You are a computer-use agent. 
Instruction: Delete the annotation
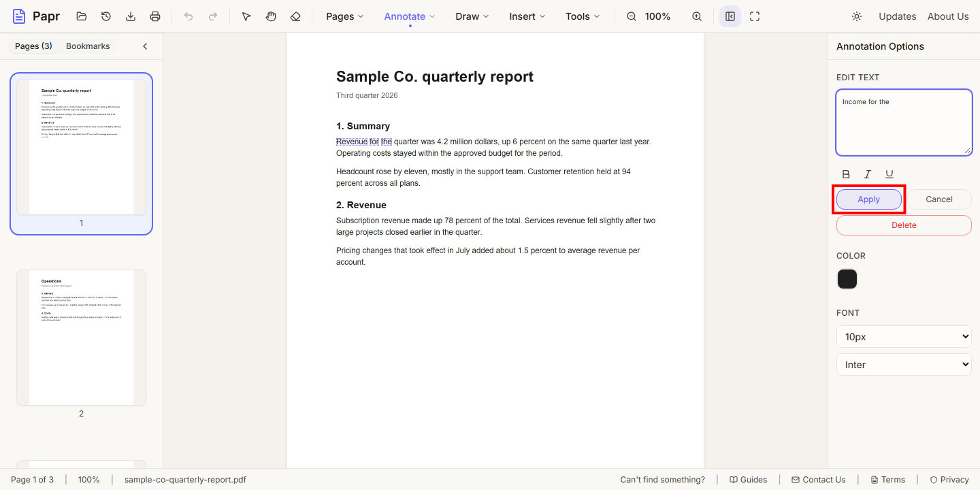click(x=904, y=225)
